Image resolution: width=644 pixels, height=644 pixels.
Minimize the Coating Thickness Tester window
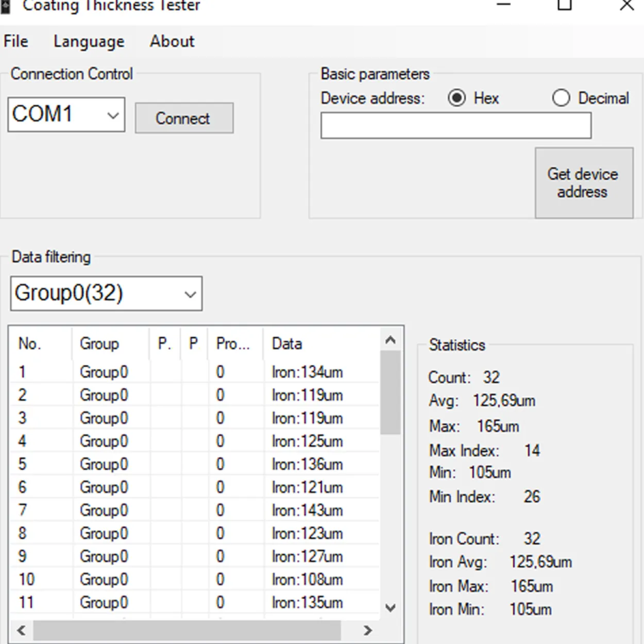point(503,5)
